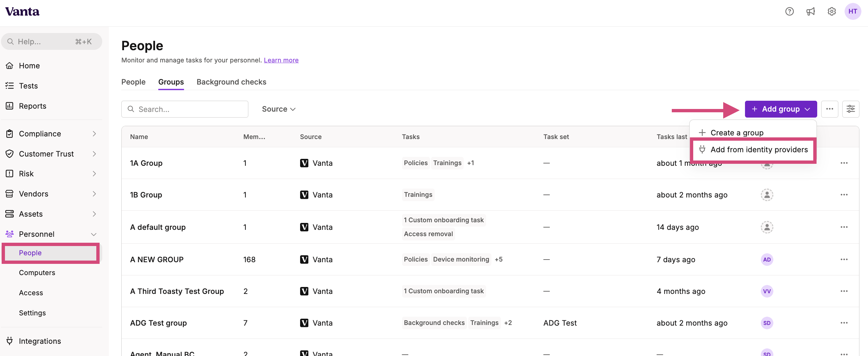Switch to the People tab
The width and height of the screenshot is (868, 356).
134,82
